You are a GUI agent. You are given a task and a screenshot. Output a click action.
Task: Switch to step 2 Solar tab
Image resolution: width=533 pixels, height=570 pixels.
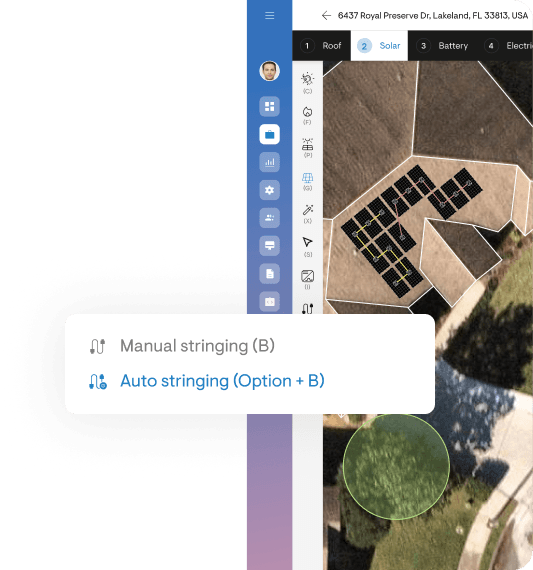pyautogui.click(x=379, y=46)
